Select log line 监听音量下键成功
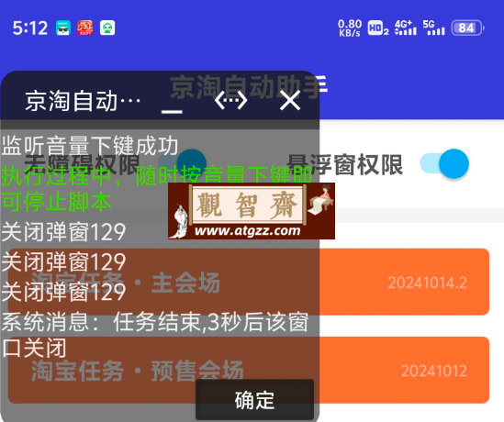The width and height of the screenshot is (504, 422). [90, 145]
